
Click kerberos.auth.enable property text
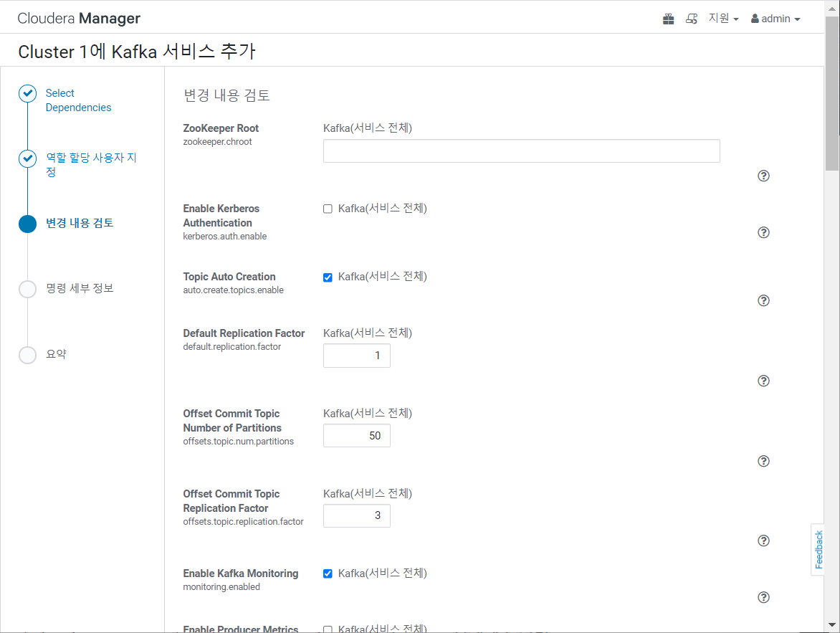click(x=224, y=237)
